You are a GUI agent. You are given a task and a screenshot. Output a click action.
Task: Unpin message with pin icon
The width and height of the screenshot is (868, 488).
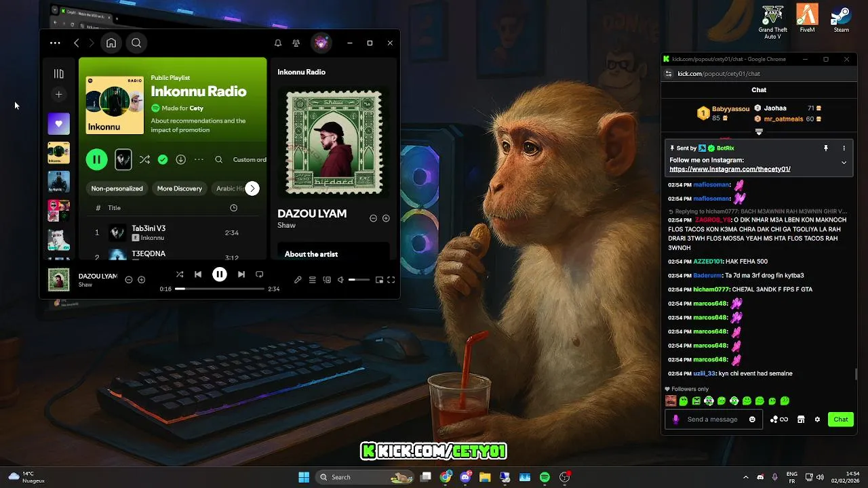(826, 148)
